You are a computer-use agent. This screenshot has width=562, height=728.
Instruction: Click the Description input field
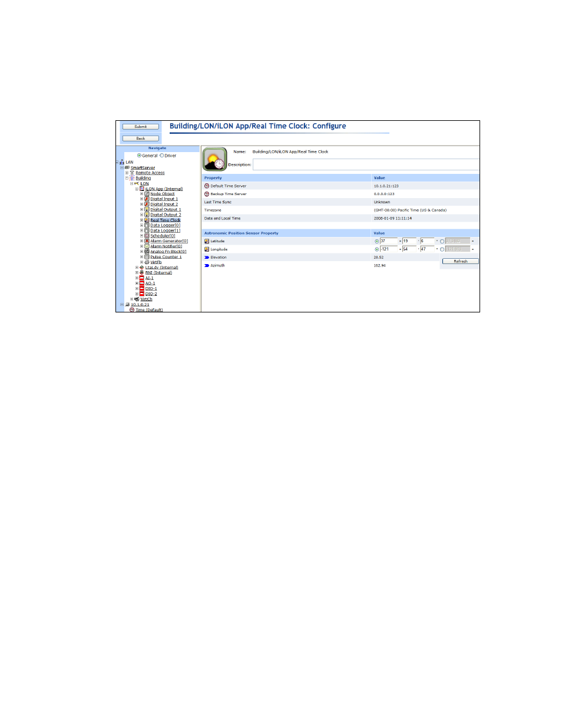click(366, 164)
